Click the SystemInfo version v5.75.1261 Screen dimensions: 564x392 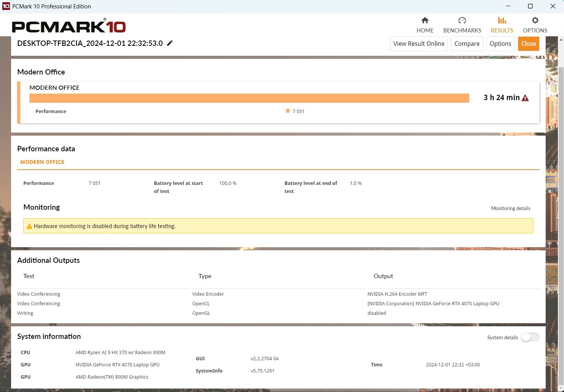(263, 371)
